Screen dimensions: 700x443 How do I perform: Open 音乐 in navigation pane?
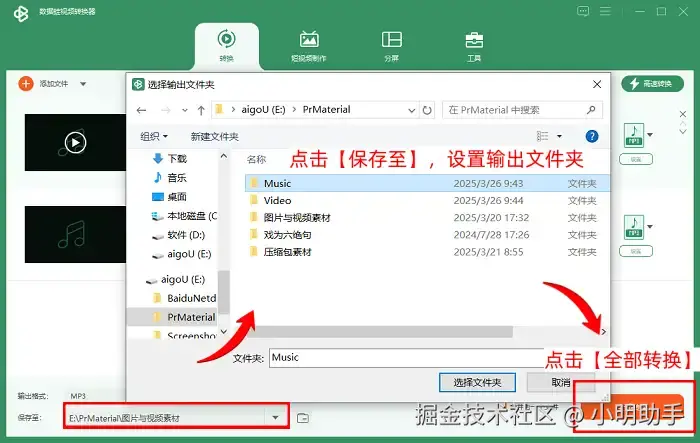click(x=177, y=178)
